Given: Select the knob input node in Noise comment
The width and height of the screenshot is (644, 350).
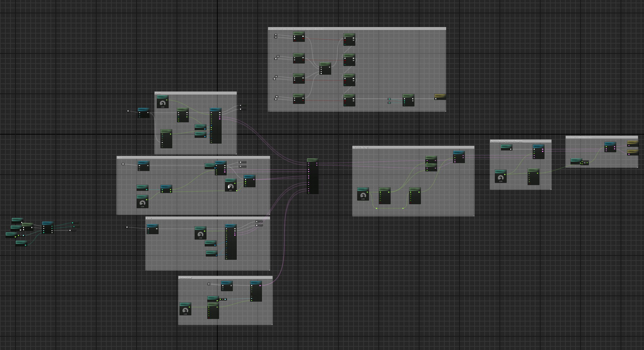Looking at the screenshot, I should click(200, 233).
